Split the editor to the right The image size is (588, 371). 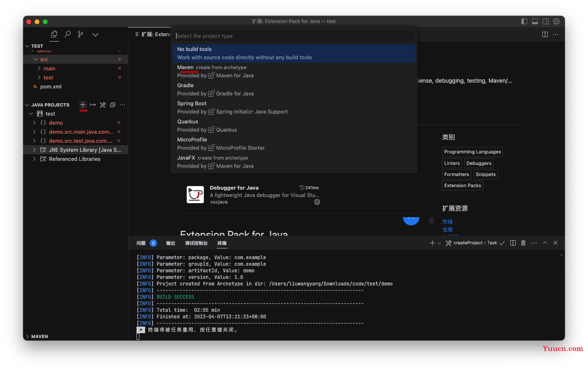click(545, 35)
